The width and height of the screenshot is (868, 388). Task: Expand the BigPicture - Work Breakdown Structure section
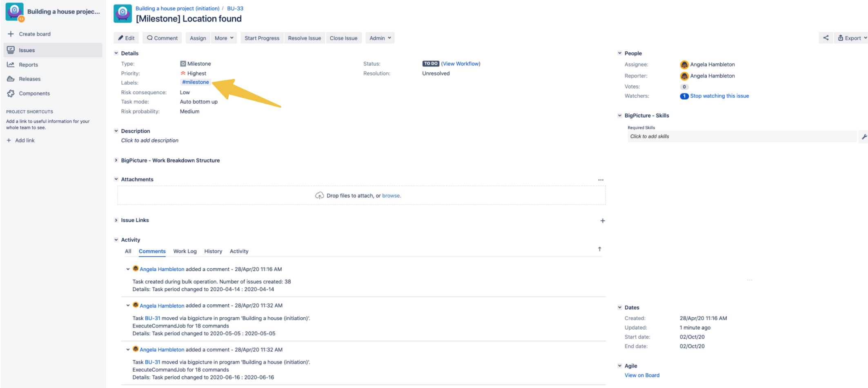tap(116, 160)
